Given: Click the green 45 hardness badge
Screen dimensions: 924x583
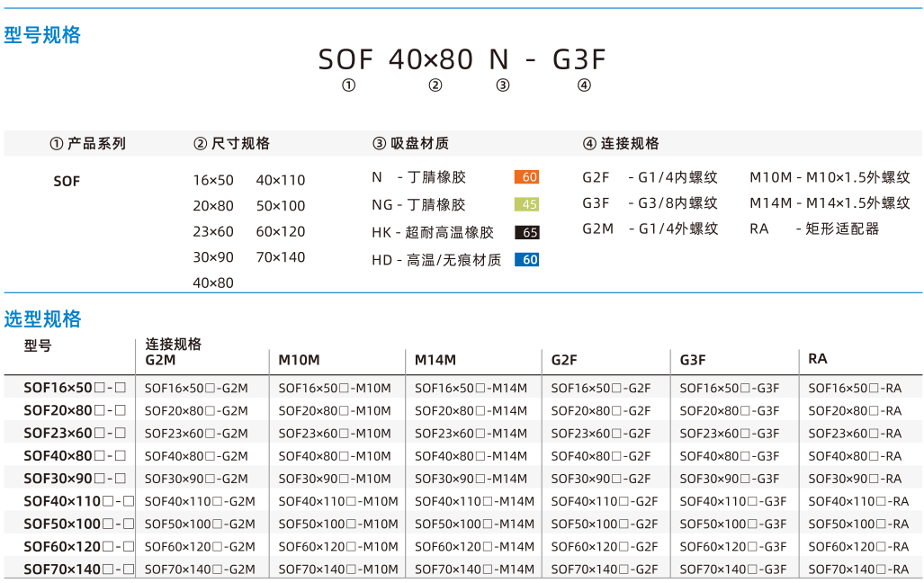Looking at the screenshot, I should tap(527, 204).
